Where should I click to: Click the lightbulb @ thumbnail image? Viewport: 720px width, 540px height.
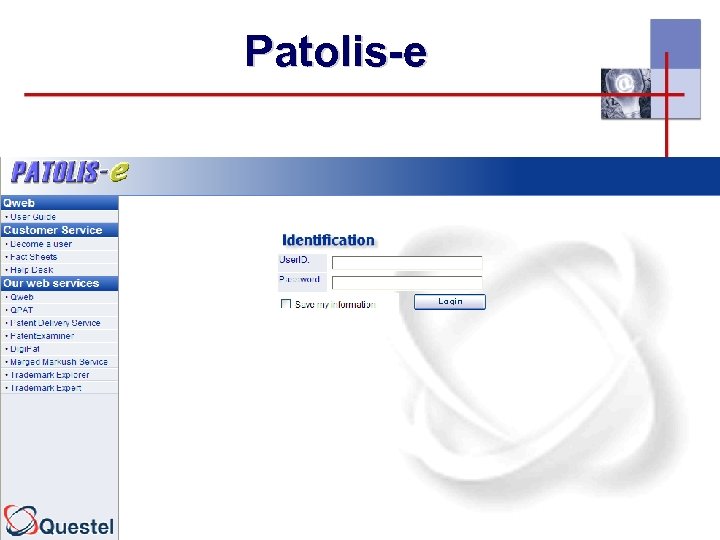tap(626, 94)
